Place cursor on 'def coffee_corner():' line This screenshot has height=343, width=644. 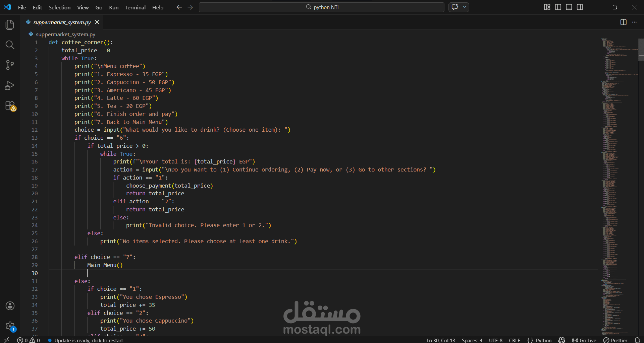[80, 42]
